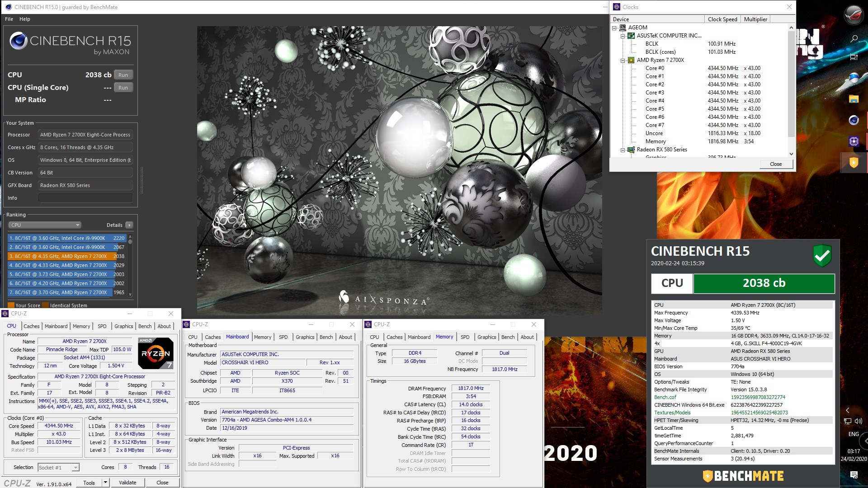Click the BenchMate shield taskbar icon
The image size is (868, 488).
click(854, 162)
